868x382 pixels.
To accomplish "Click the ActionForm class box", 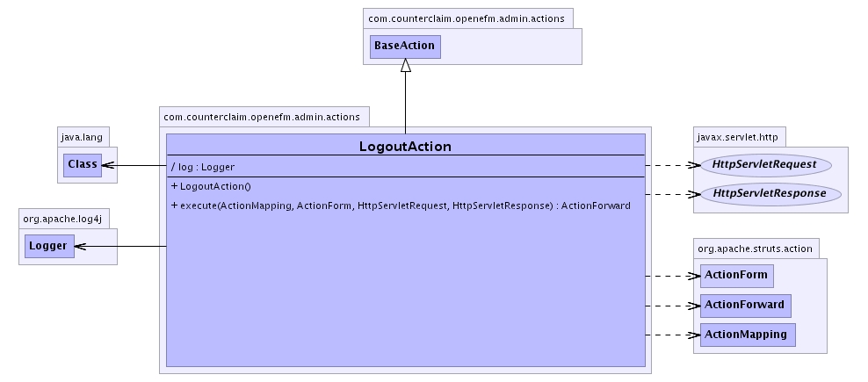I will 736,275.
